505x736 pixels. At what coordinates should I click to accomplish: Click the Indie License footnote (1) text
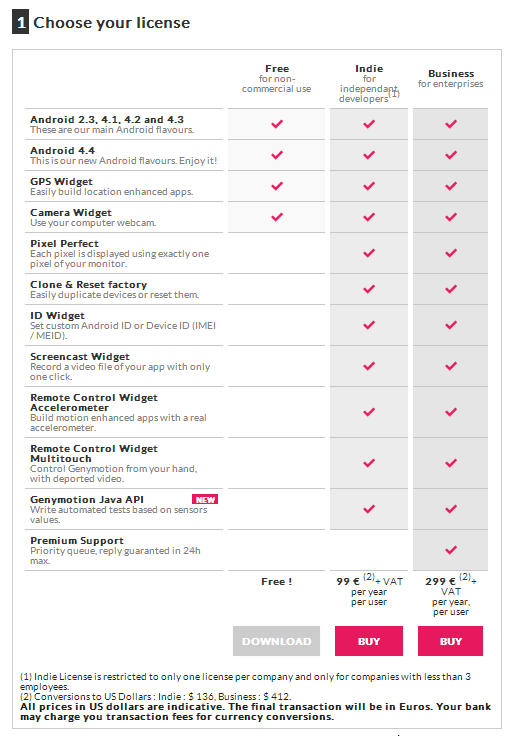click(x=245, y=682)
